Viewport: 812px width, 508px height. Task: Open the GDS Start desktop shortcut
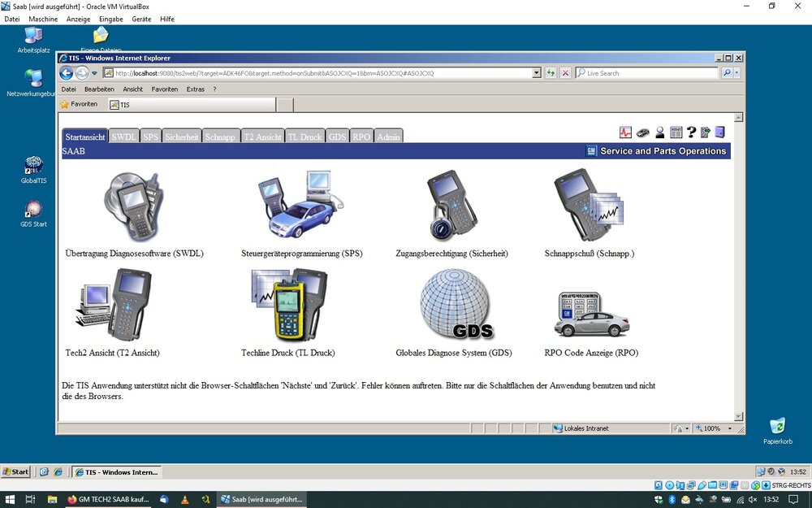33,214
